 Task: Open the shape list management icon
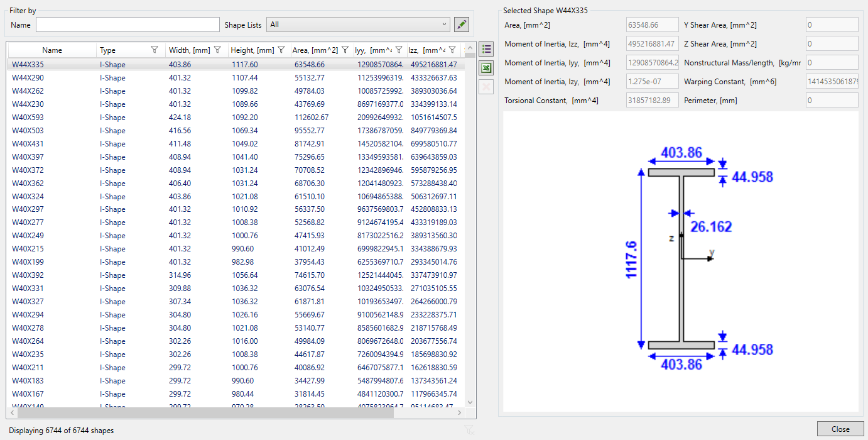pyautogui.click(x=486, y=48)
